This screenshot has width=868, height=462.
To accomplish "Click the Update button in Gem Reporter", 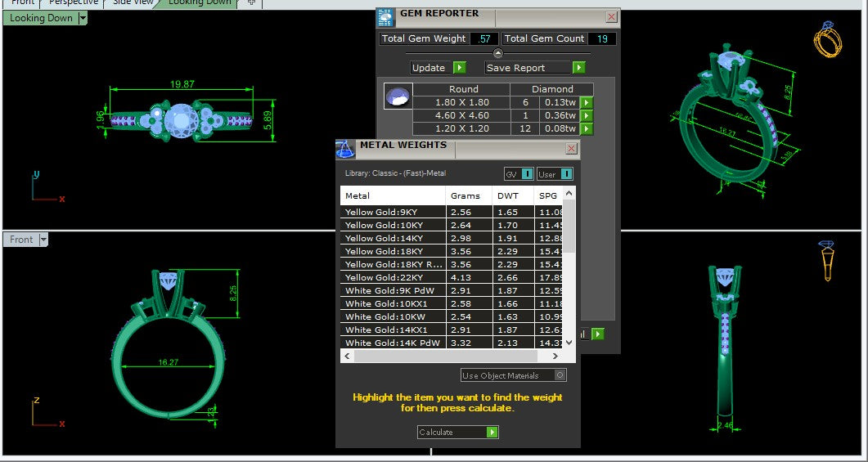I will [x=438, y=68].
